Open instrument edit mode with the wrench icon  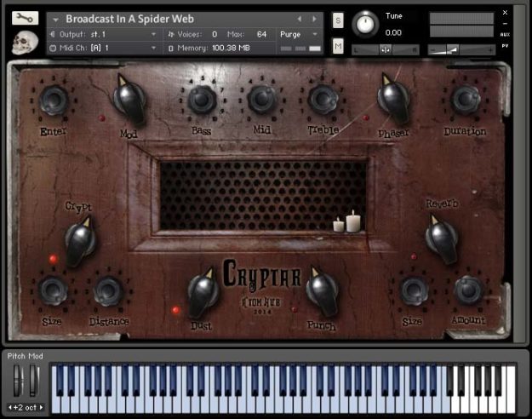(25, 18)
